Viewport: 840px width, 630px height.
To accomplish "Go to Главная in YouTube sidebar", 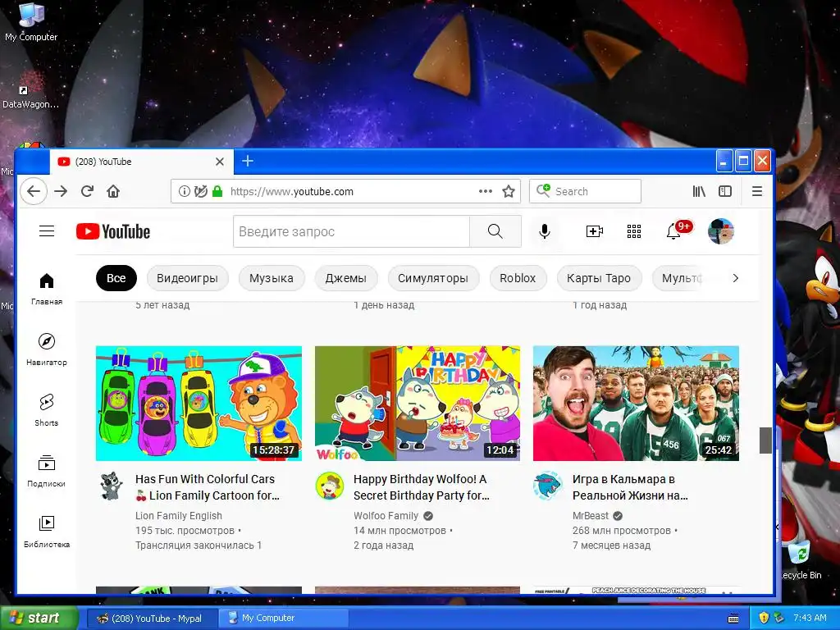I will (47, 290).
